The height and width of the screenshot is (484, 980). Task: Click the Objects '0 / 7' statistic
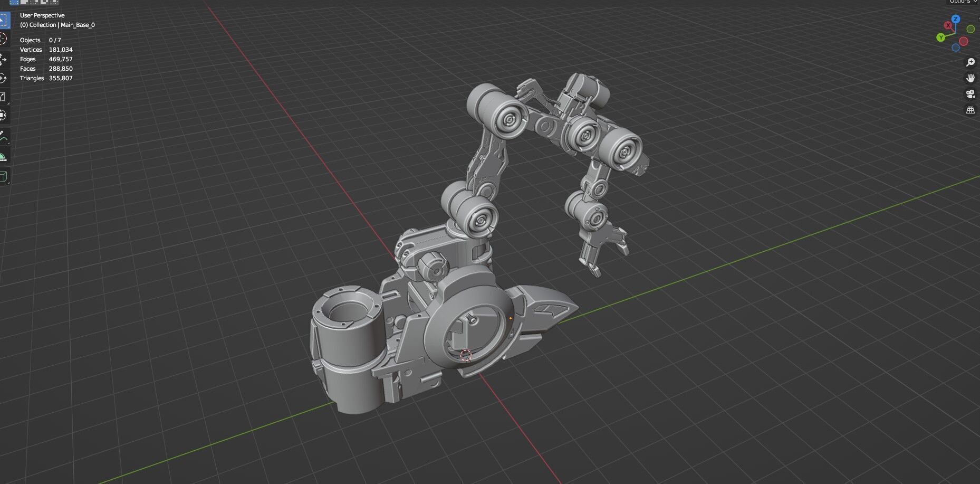pos(55,40)
